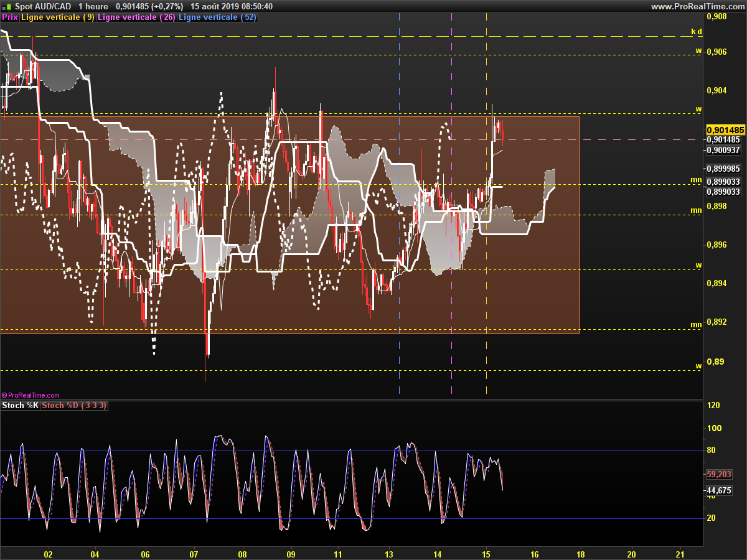Click the 15 août 2019 08:50:40 timestamp

pyautogui.click(x=232, y=6)
